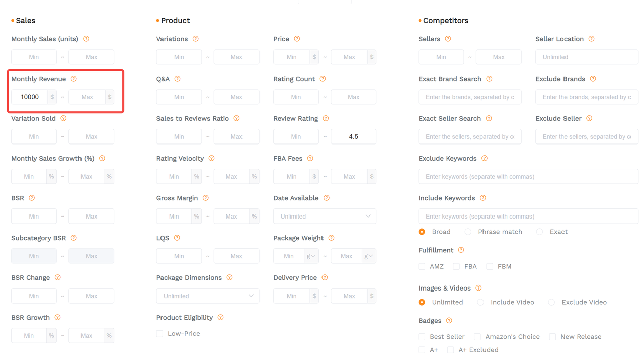Click the Fulfillment help icon
644x360 pixels.
(x=461, y=250)
